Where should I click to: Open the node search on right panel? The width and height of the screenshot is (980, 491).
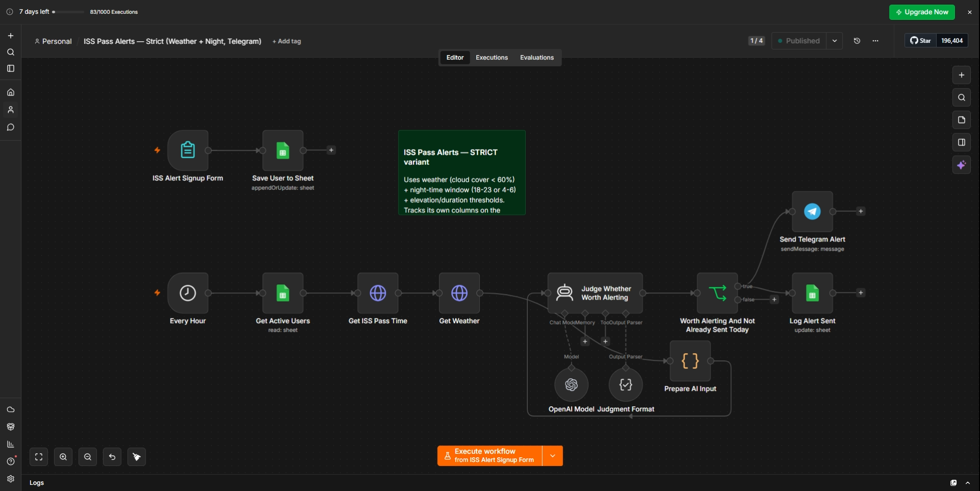pyautogui.click(x=962, y=97)
